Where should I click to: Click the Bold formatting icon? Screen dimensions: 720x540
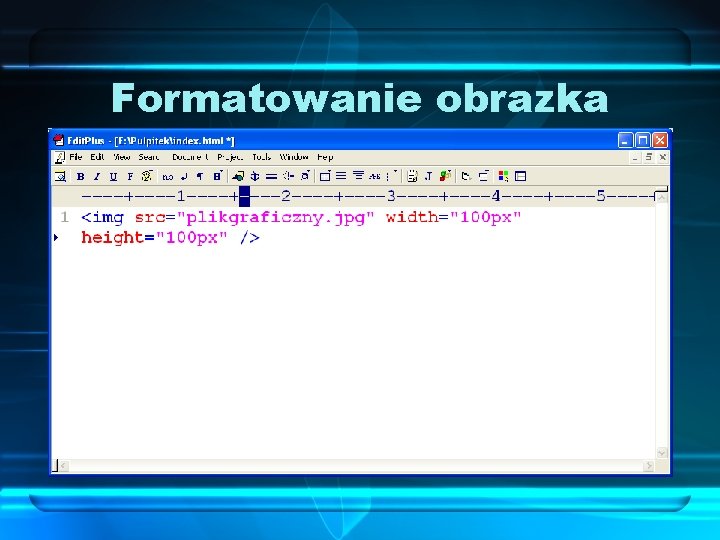pos(80,176)
